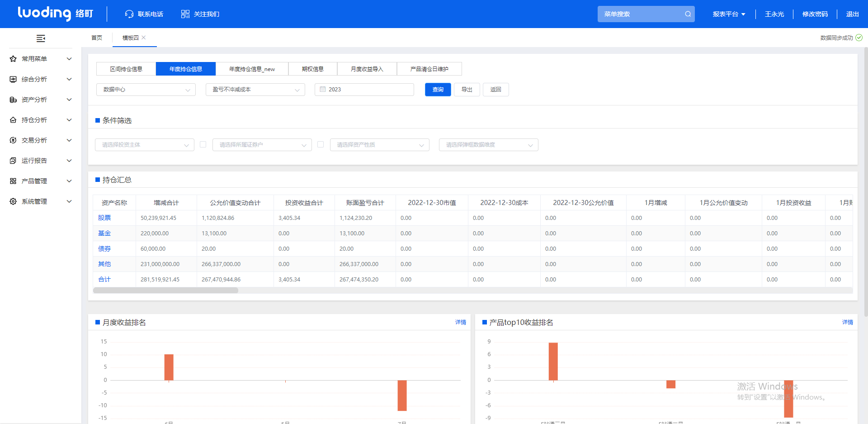Viewport: 868px width, 424px height.
Task: Click the 菜单搜索 search field
Action: (646, 14)
